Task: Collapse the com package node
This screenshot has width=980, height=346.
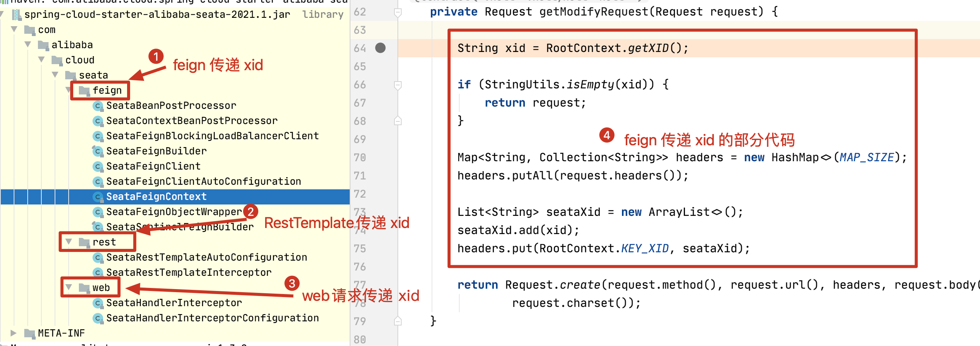Action: (14, 29)
